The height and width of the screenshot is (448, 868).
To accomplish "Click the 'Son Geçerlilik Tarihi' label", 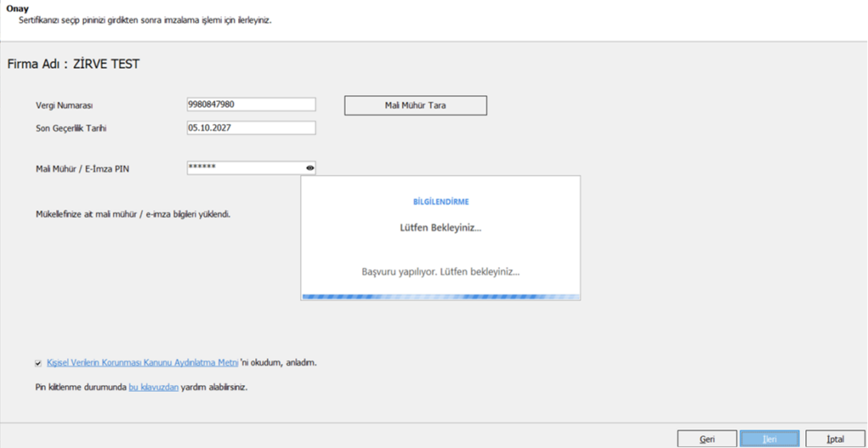I will click(x=70, y=128).
